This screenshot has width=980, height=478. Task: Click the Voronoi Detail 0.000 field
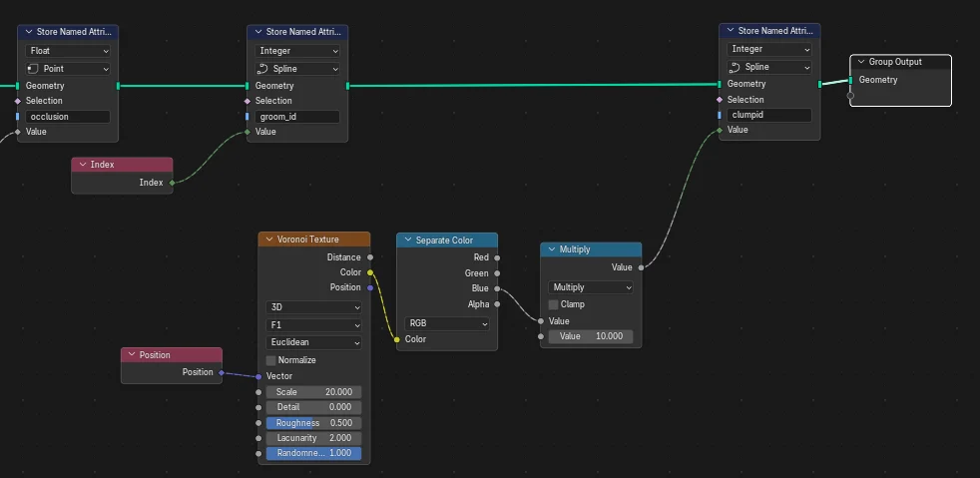pyautogui.click(x=313, y=407)
